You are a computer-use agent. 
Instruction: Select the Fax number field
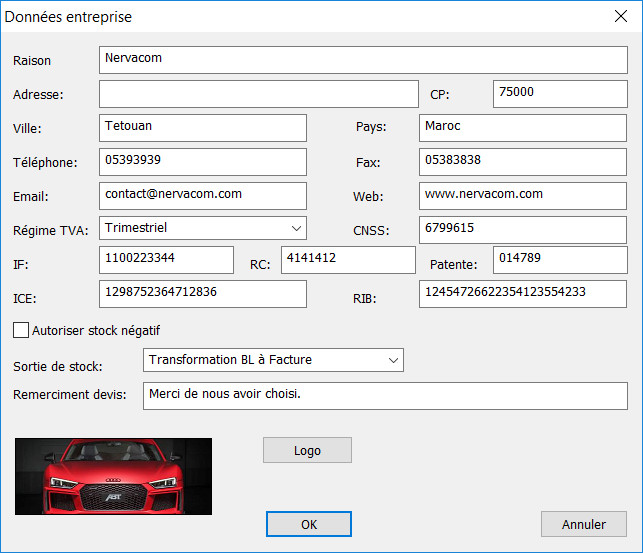pos(523,161)
